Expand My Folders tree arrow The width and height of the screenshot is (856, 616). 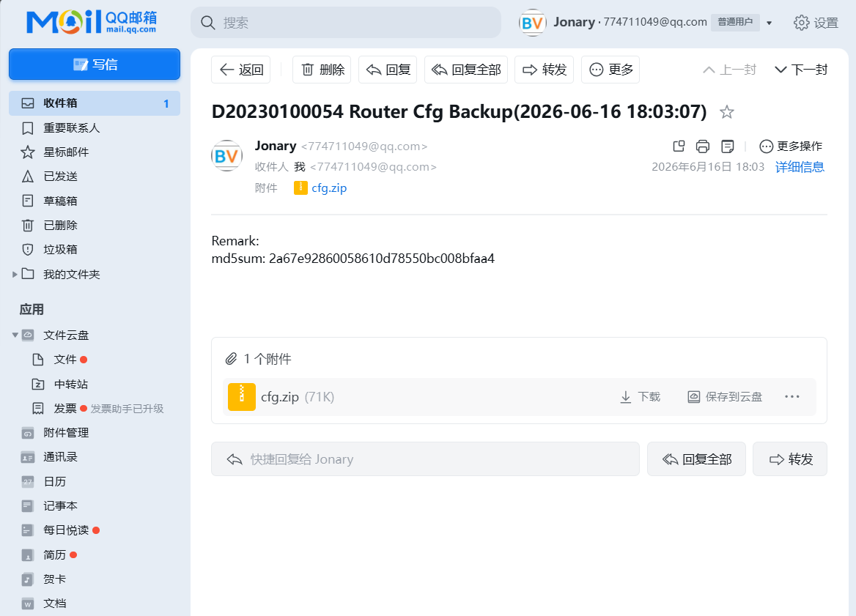click(x=15, y=275)
